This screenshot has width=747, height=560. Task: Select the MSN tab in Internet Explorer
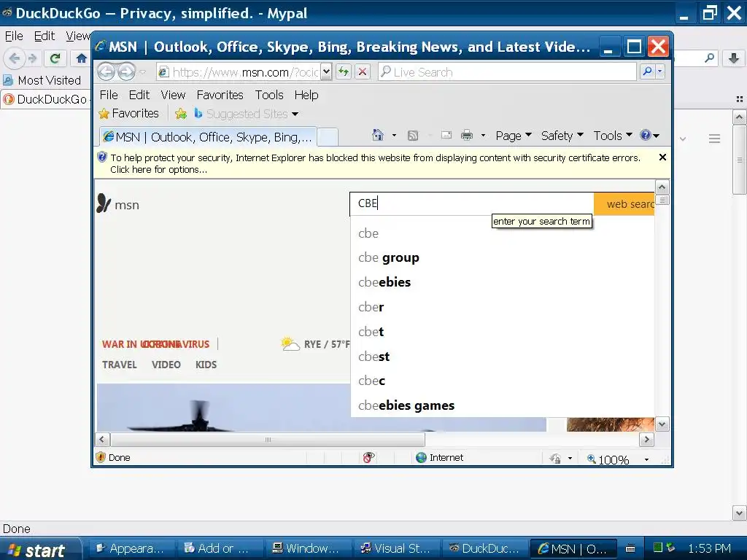208,137
